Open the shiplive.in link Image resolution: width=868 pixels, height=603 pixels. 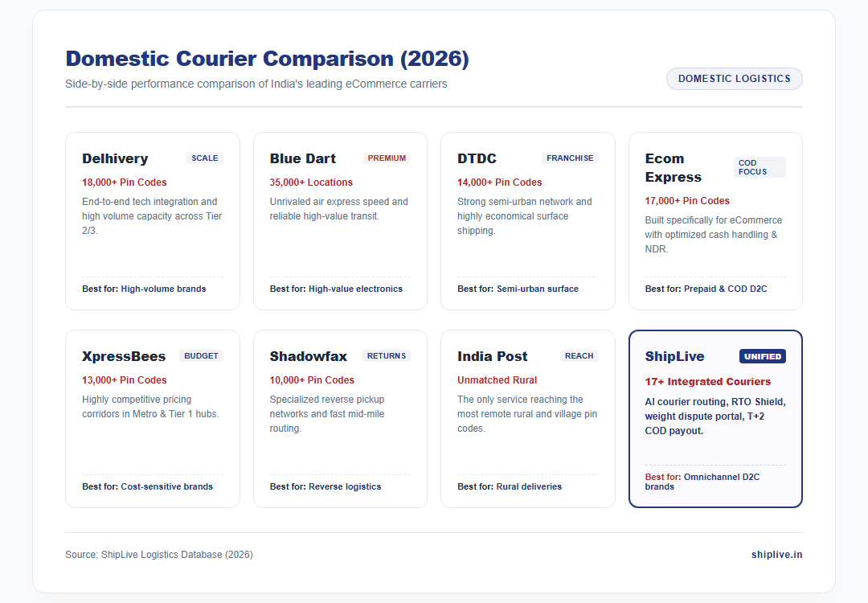(776, 554)
